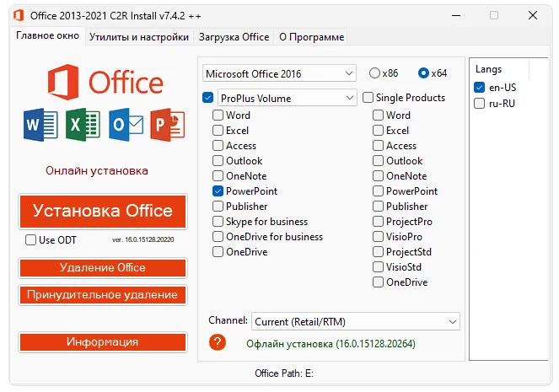The height and width of the screenshot is (392, 559).
Task: Click the Удаление Office button
Action: (103, 267)
